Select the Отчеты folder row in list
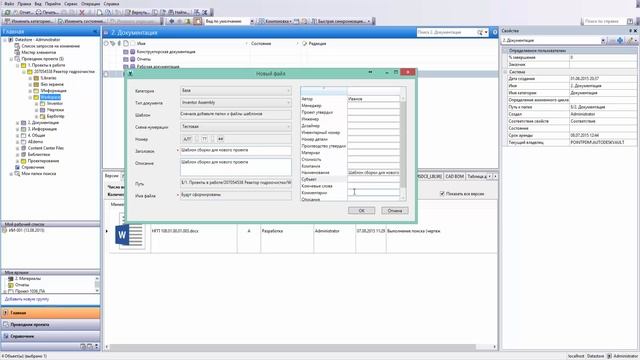This screenshot has width=640, height=360. pyautogui.click(x=144, y=59)
